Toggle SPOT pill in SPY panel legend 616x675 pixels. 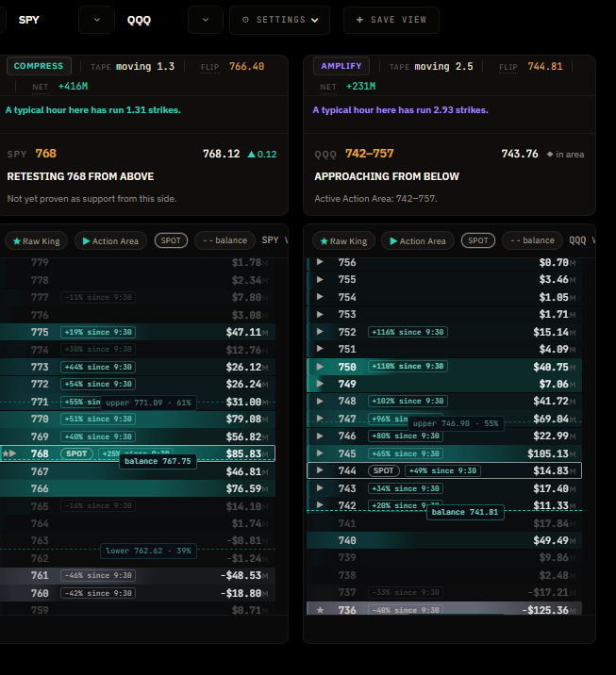[171, 240]
